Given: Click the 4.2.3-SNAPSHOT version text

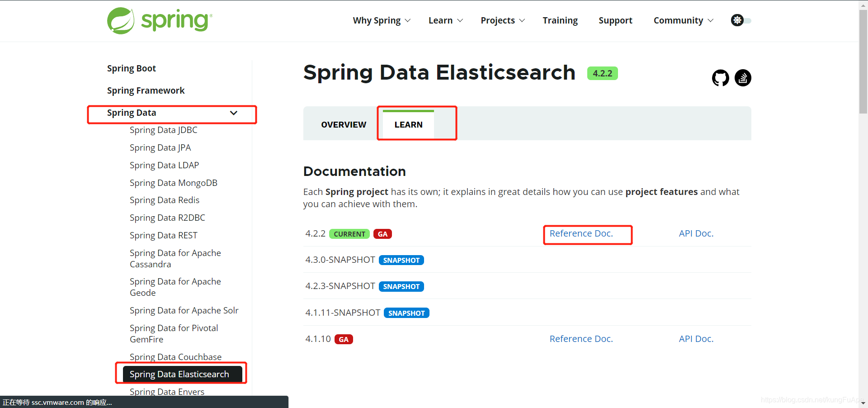Looking at the screenshot, I should [340, 286].
